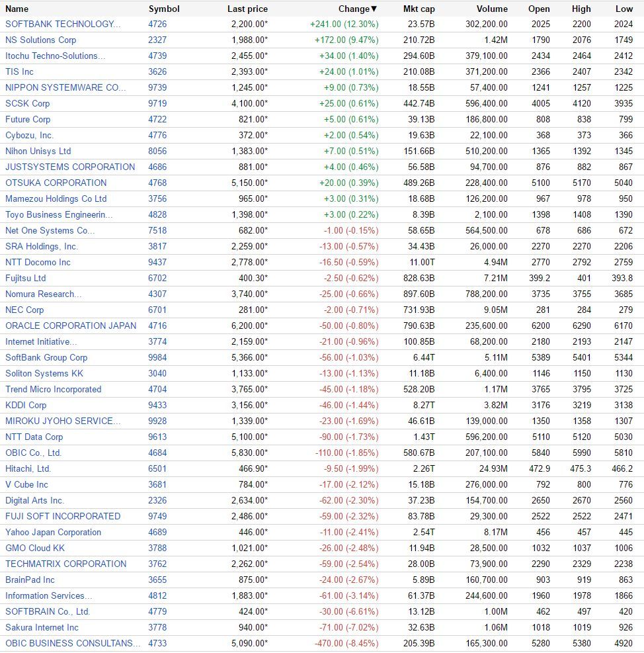Open Net One Systems Co link
The image size is (644, 653).
tap(50, 230)
